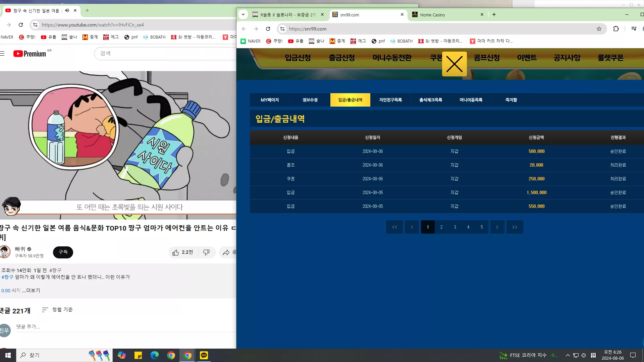This screenshot has width=644, height=362.
Task: Like the YouTube video
Action: point(183,252)
